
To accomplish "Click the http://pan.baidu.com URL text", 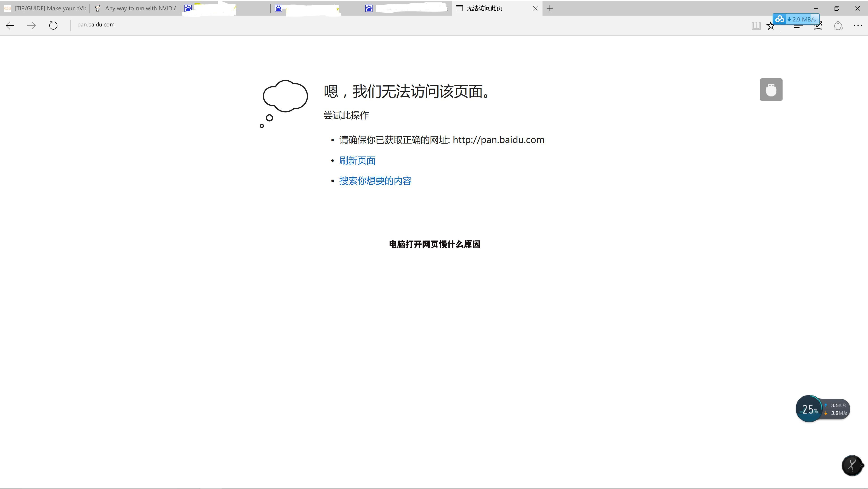I will pos(498,140).
